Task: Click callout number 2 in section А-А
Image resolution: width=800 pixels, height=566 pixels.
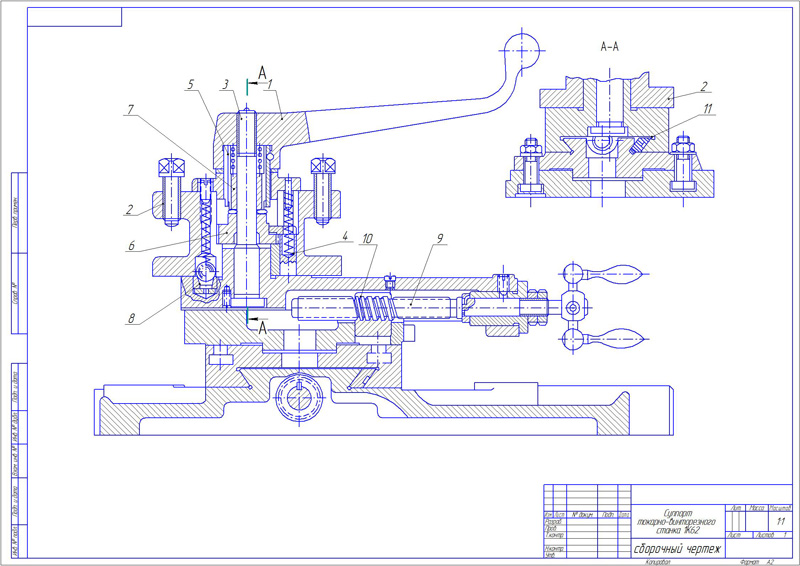Action: tap(704, 86)
